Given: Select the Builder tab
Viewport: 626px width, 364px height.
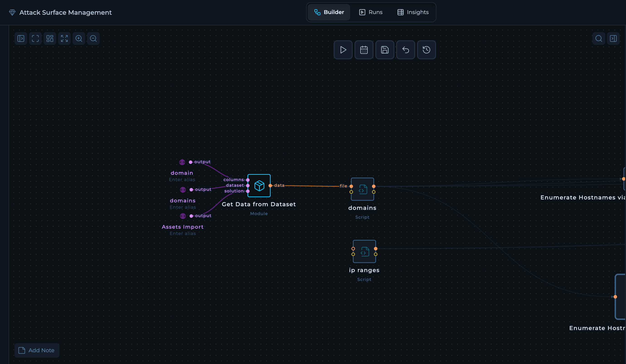Looking at the screenshot, I should tap(329, 12).
